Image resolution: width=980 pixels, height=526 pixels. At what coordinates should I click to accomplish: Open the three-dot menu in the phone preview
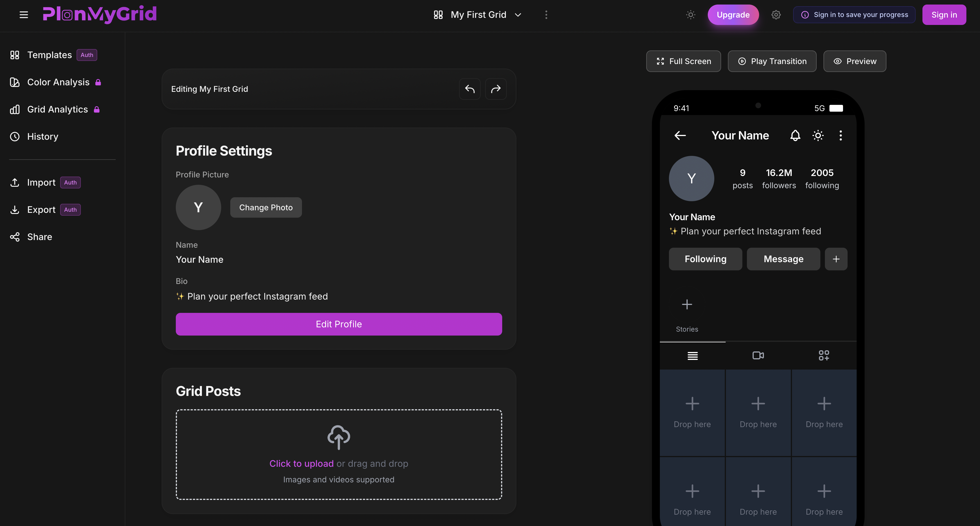[x=841, y=135]
